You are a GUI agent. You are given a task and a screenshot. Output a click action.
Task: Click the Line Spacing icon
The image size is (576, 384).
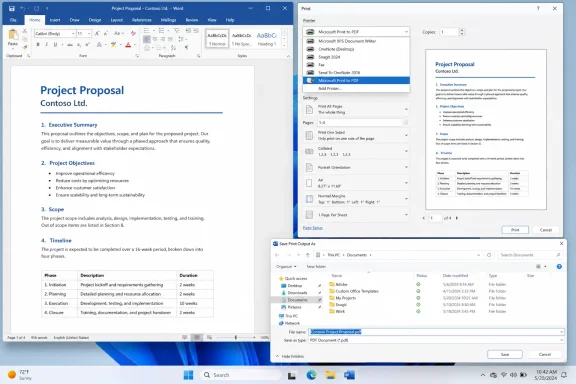(181, 39)
